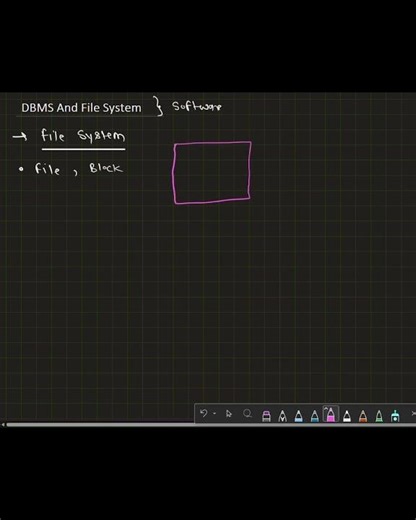
Task: Select the black pen
Action: click(282, 416)
